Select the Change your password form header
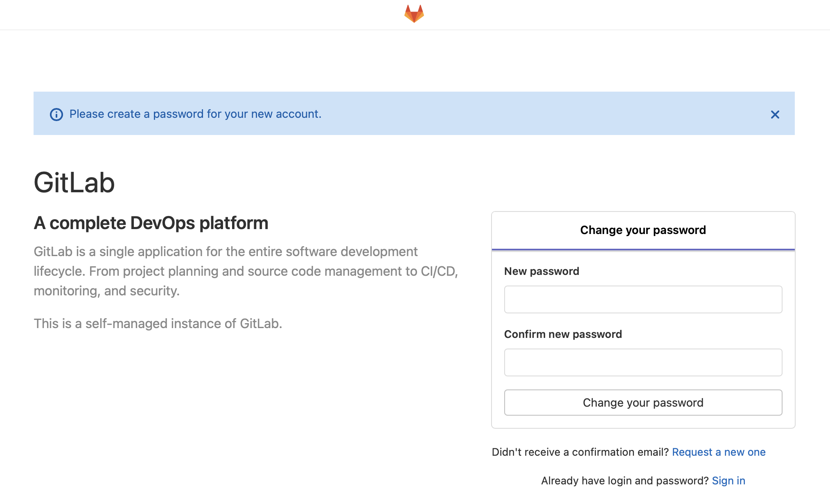This screenshot has height=504, width=830. click(643, 230)
